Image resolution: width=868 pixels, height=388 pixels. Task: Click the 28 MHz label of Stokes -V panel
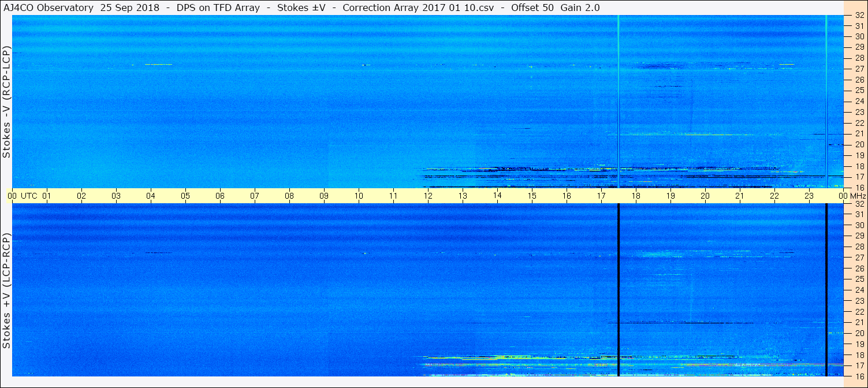[859, 58]
